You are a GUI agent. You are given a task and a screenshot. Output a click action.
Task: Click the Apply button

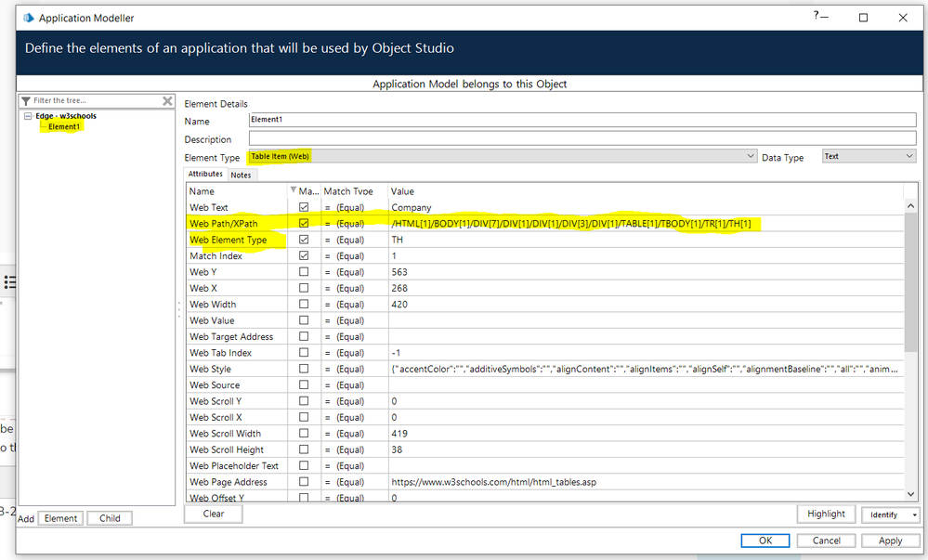[x=890, y=540]
